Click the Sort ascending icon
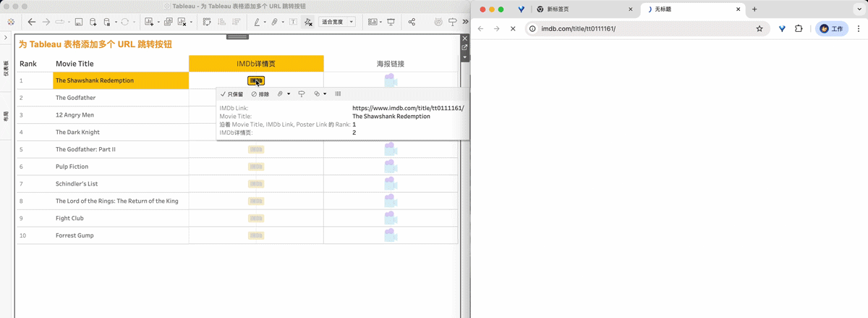The width and height of the screenshot is (868, 318). (x=221, y=22)
